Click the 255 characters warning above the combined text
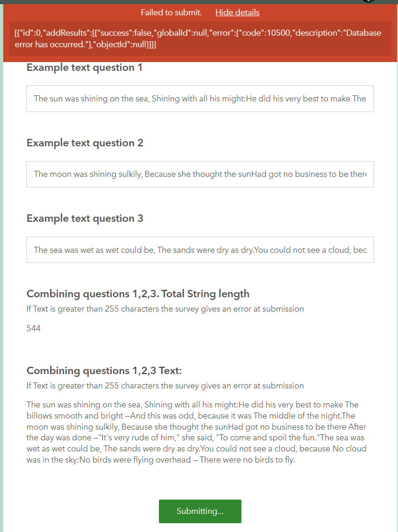 pos(164,386)
